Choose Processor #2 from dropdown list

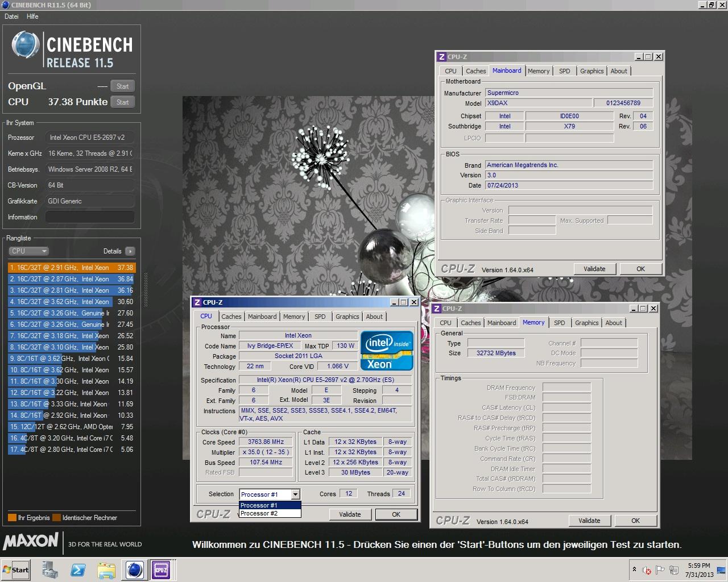click(270, 513)
